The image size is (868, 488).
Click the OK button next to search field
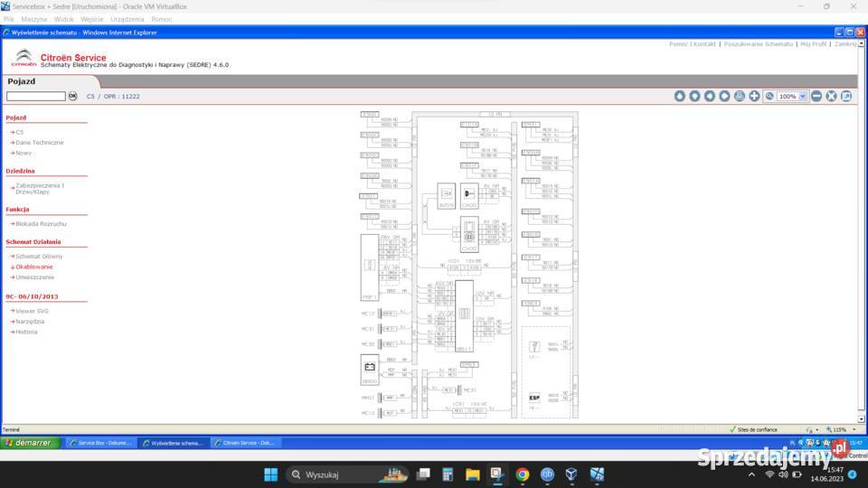point(72,96)
